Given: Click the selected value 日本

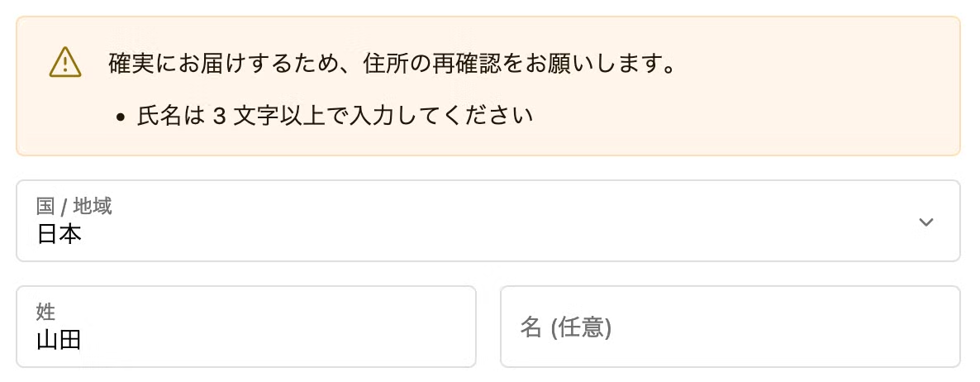Looking at the screenshot, I should click(x=59, y=234).
